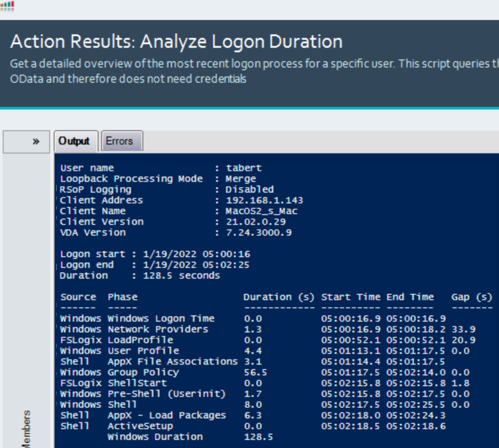Select the Windows Duration total 128.5

click(259, 437)
